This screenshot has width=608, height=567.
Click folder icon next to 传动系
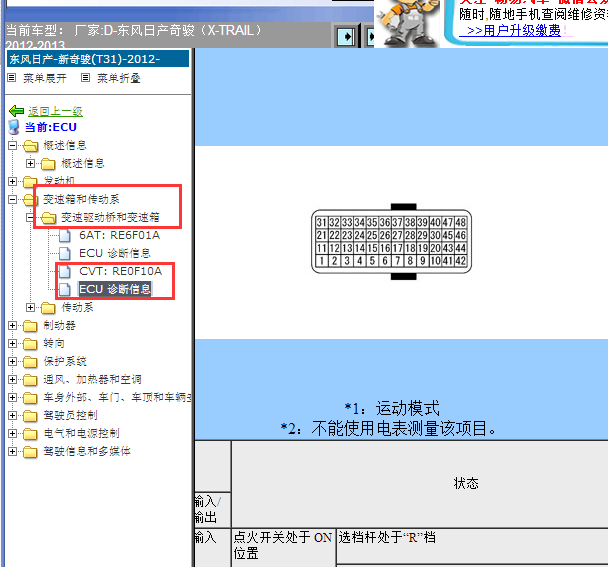click(x=48, y=308)
